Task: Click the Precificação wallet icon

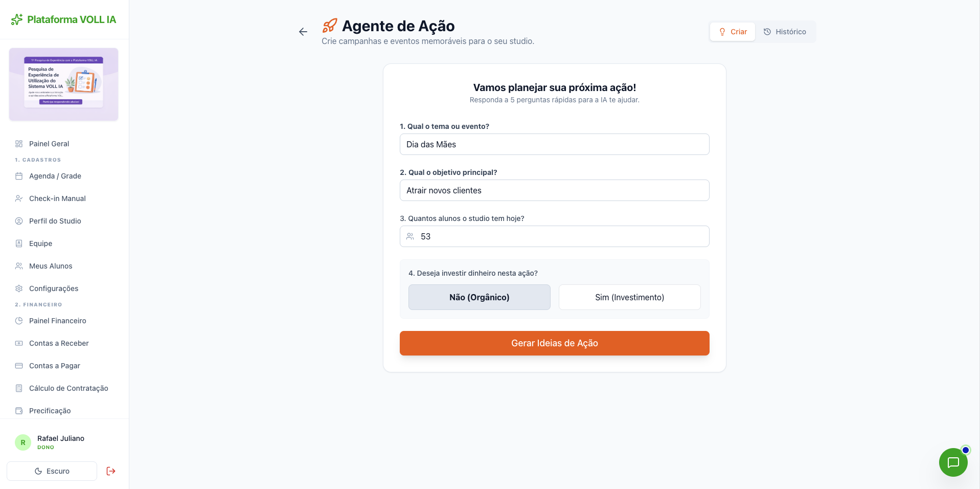Action: coord(19,411)
